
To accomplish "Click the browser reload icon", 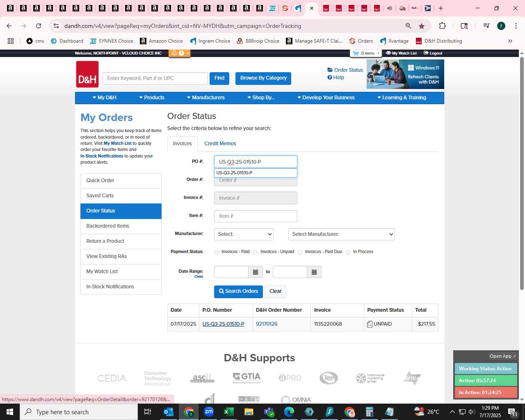I will click(x=39, y=26).
